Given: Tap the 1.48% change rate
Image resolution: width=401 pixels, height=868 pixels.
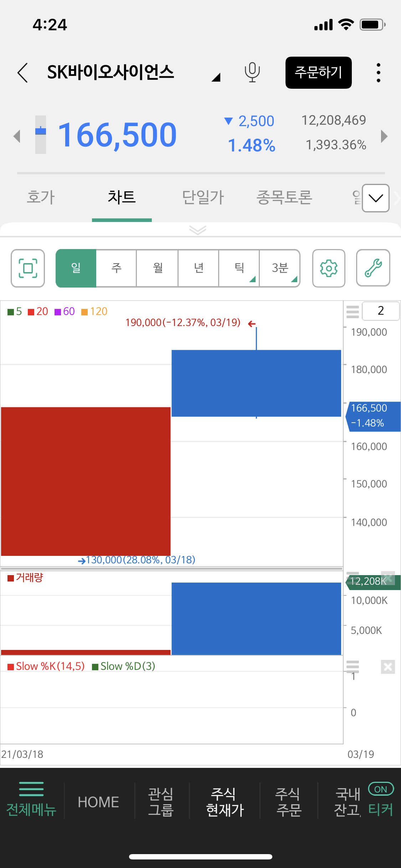Looking at the screenshot, I should 252,145.
